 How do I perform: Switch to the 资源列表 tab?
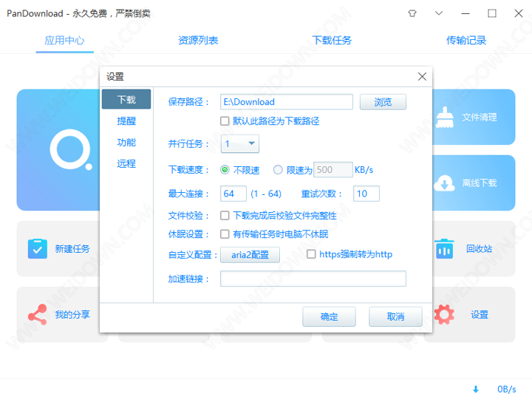[x=198, y=41]
